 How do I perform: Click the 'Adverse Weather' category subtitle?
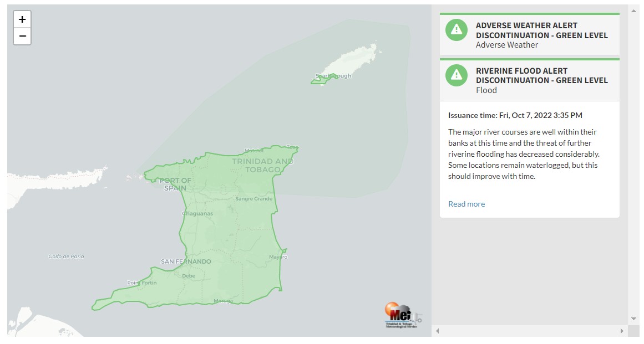pos(507,45)
